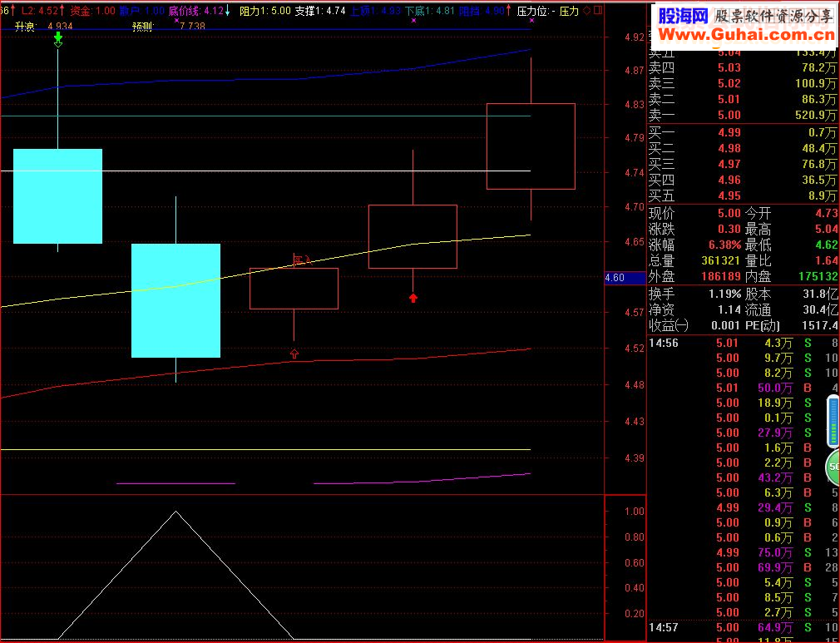The width and height of the screenshot is (840, 643).
Task: Click the solid red up-arrow buy signal
Action: click(x=413, y=298)
